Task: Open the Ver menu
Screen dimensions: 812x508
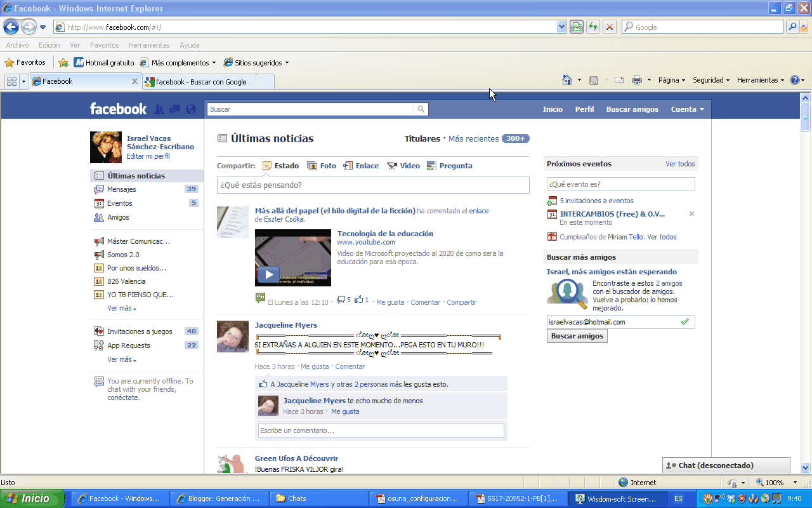Action: (x=75, y=45)
